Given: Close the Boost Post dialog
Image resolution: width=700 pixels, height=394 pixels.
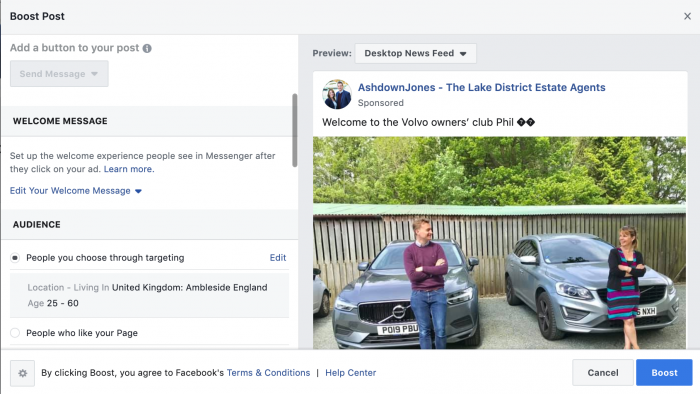Looking at the screenshot, I should tap(687, 17).
